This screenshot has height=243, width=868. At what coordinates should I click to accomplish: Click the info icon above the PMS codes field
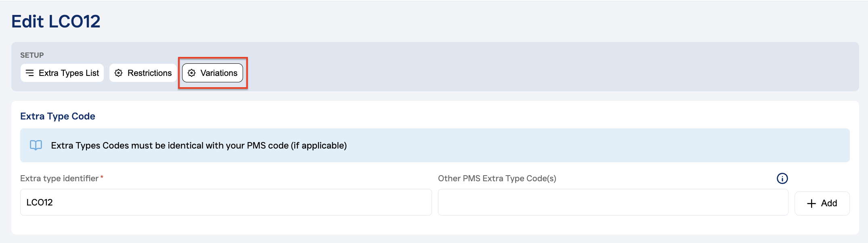point(782,178)
